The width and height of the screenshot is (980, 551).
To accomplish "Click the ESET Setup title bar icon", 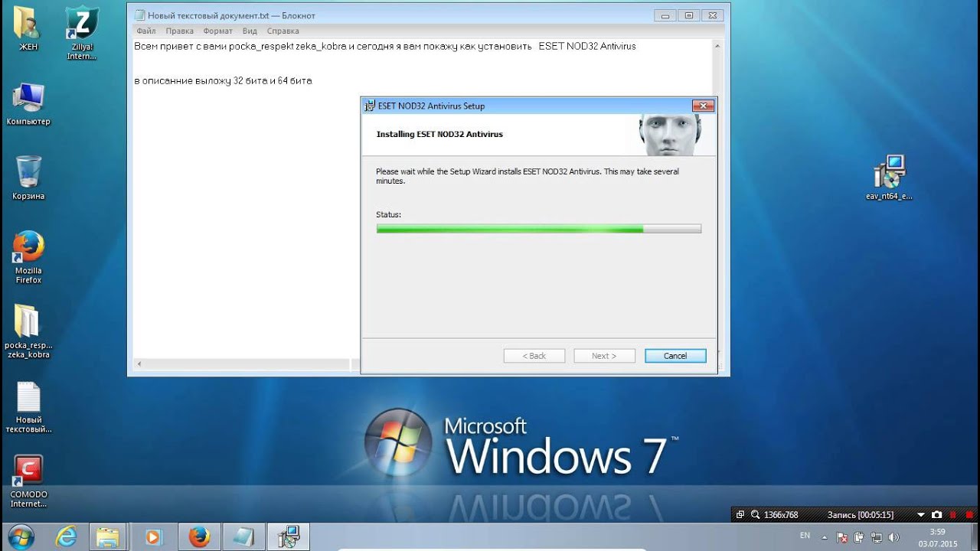I will 371,106.
